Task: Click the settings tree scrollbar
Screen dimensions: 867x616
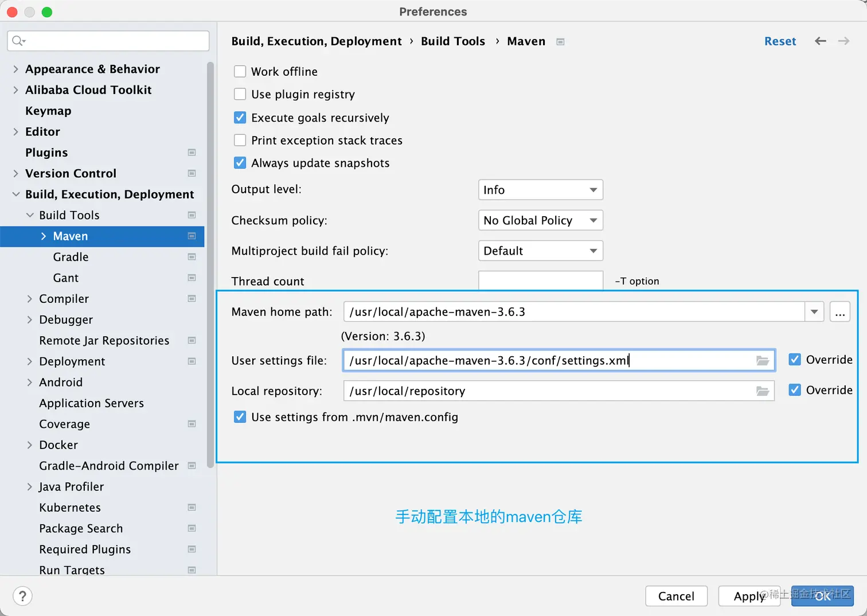Action: click(210, 264)
